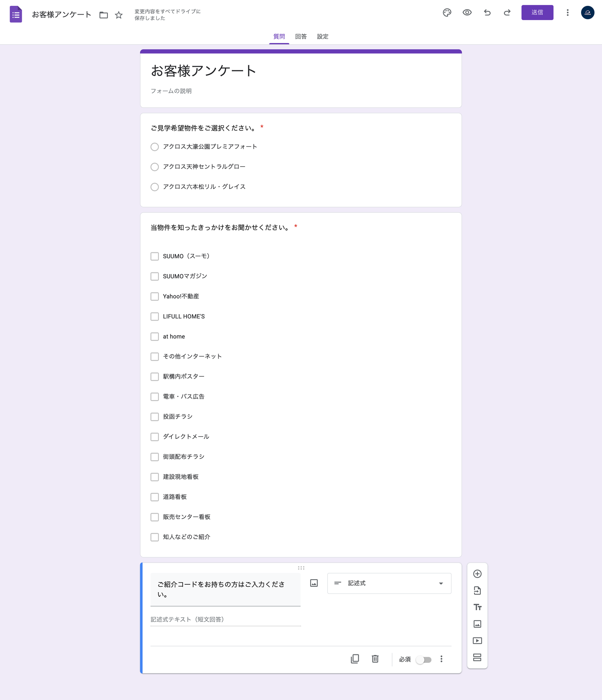The image size is (602, 700).
Task: Add a title and description block
Action: 477,607
